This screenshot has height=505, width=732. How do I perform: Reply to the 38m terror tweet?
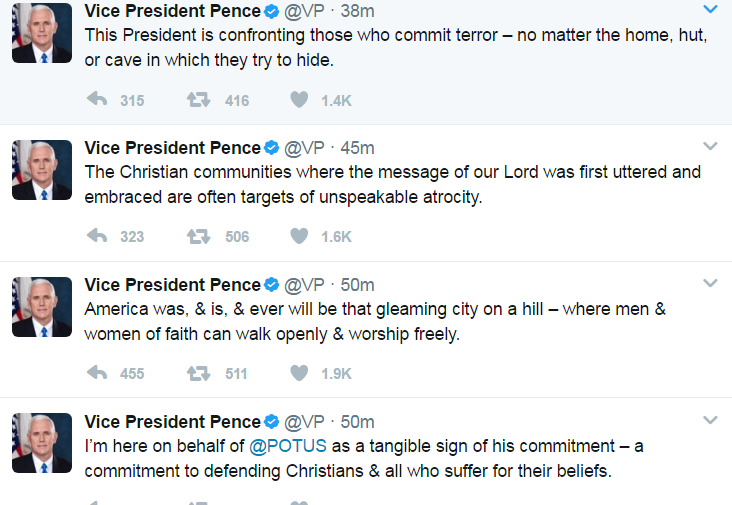pos(97,100)
